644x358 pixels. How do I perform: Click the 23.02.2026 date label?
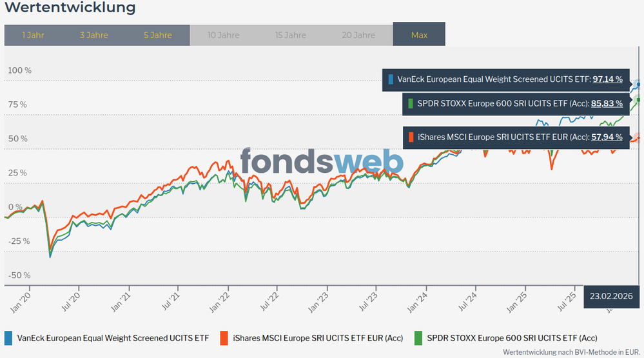611,296
